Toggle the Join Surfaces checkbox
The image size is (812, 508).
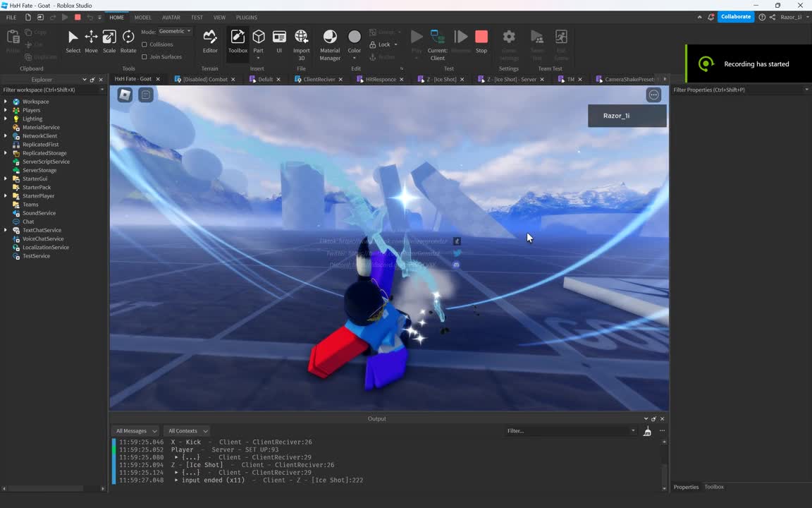click(x=144, y=57)
